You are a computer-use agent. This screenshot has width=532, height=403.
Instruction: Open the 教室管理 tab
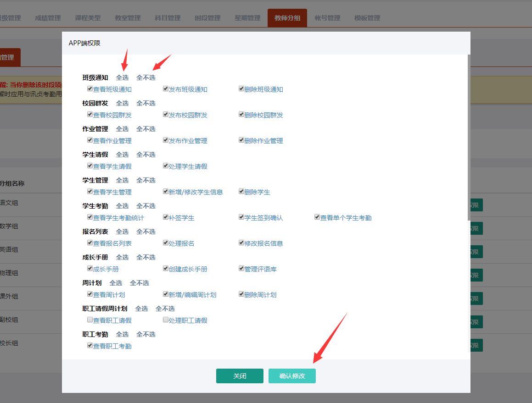coord(128,18)
